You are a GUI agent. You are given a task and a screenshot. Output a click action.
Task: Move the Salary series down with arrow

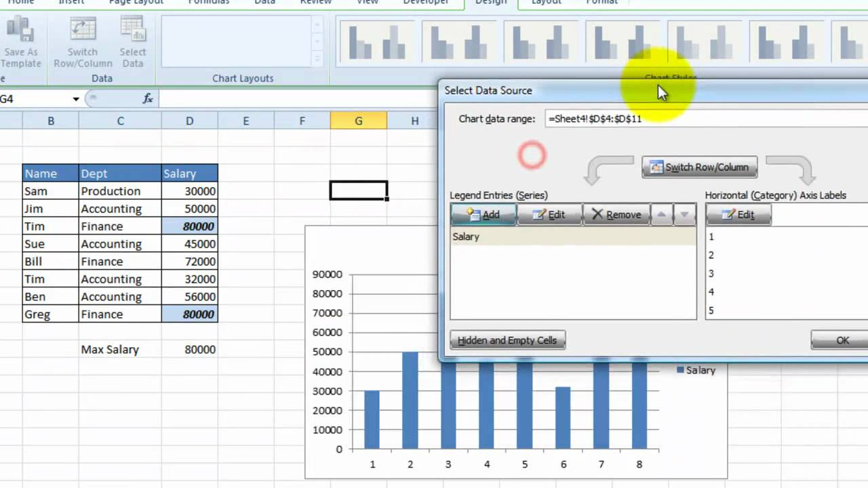(x=685, y=215)
